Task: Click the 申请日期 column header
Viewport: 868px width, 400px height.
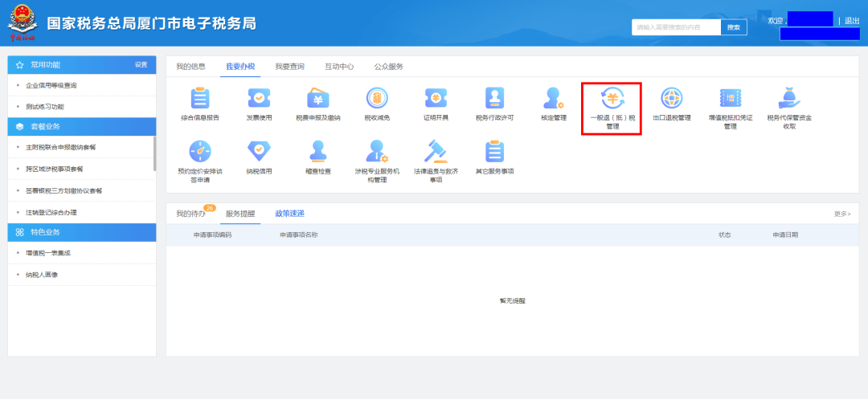Action: (x=785, y=235)
